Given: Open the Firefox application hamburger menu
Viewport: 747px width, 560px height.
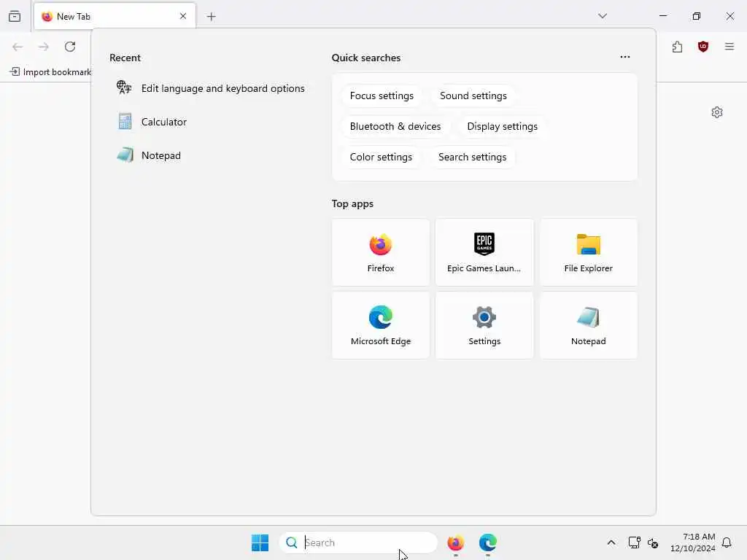Looking at the screenshot, I should point(729,47).
